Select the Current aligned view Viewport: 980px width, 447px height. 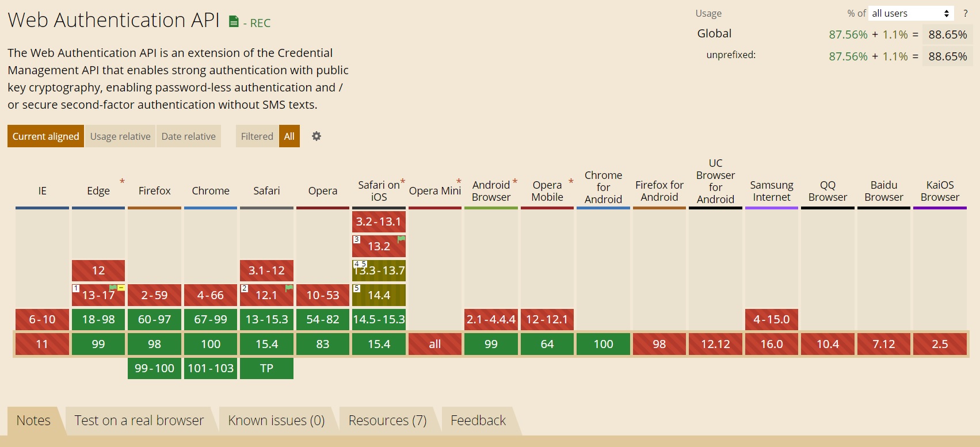click(45, 136)
